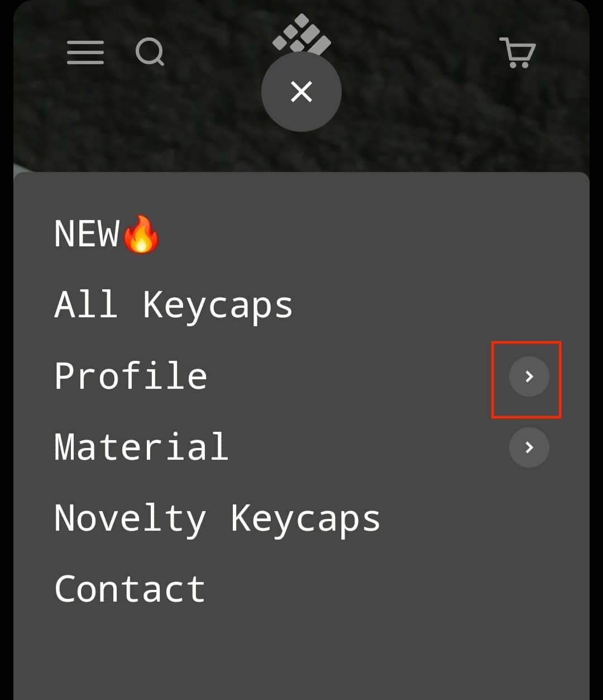
Task: Open the hamburger navigation menu
Action: point(85,52)
